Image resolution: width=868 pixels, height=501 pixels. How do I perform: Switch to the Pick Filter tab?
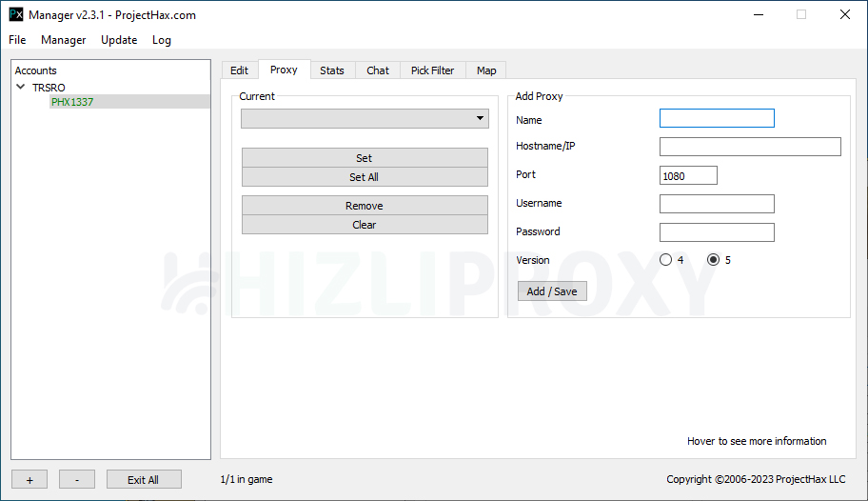click(432, 70)
